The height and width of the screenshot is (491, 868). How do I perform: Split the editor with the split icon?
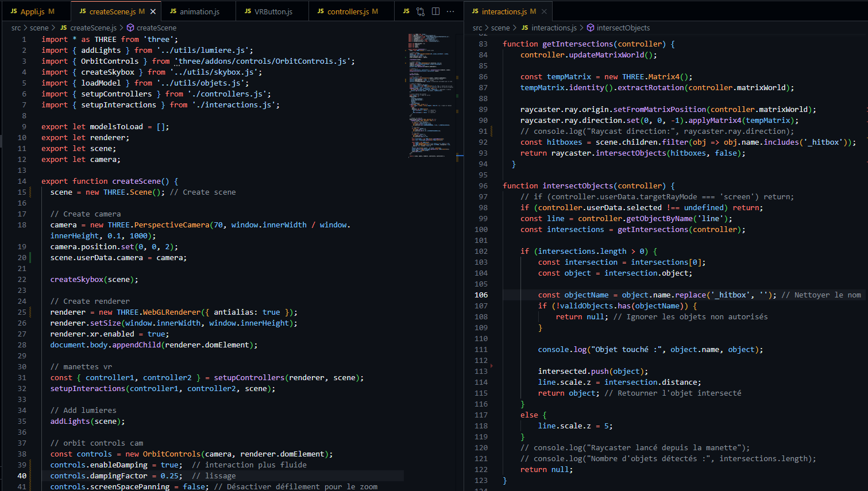435,11
